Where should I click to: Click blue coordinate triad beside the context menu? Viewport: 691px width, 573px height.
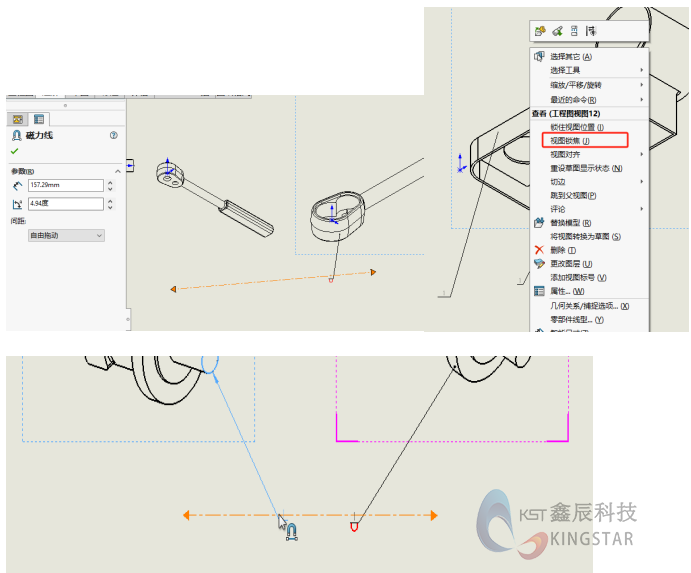coord(461,164)
